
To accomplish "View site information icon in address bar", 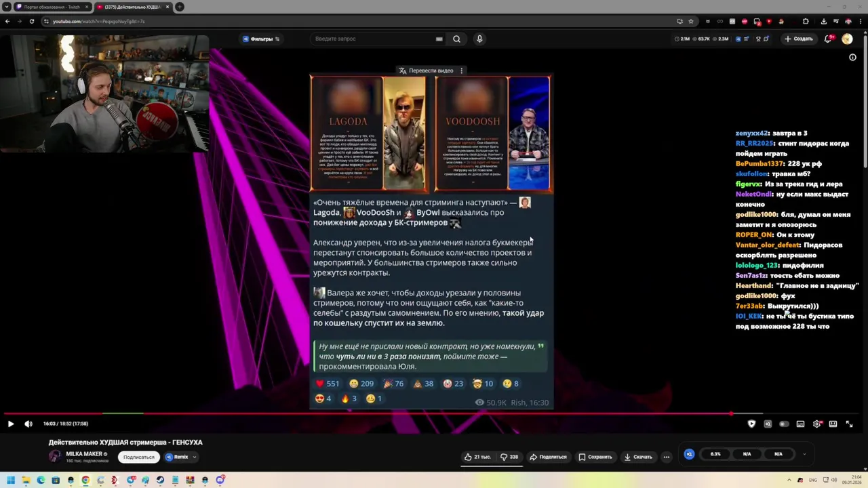I will (x=46, y=21).
